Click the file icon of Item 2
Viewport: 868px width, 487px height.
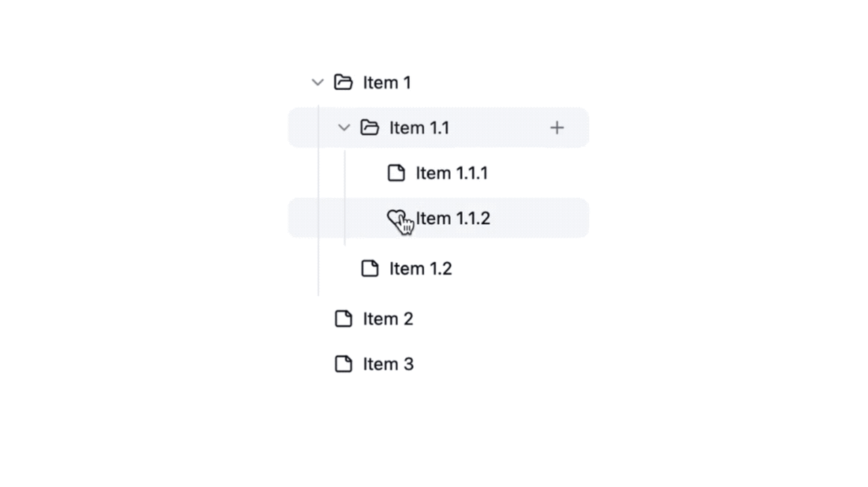click(344, 319)
